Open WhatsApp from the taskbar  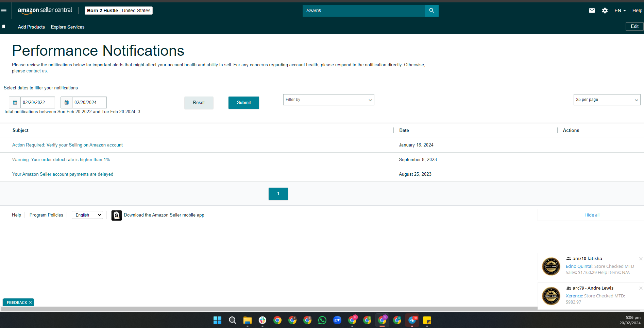322,320
